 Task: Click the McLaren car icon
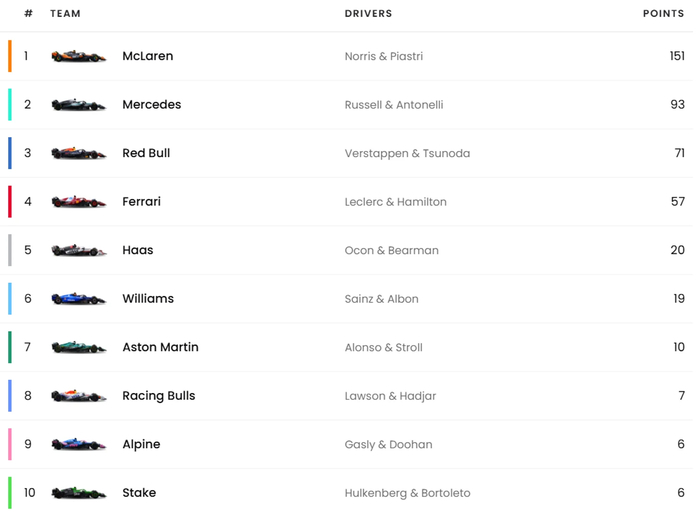78,57
